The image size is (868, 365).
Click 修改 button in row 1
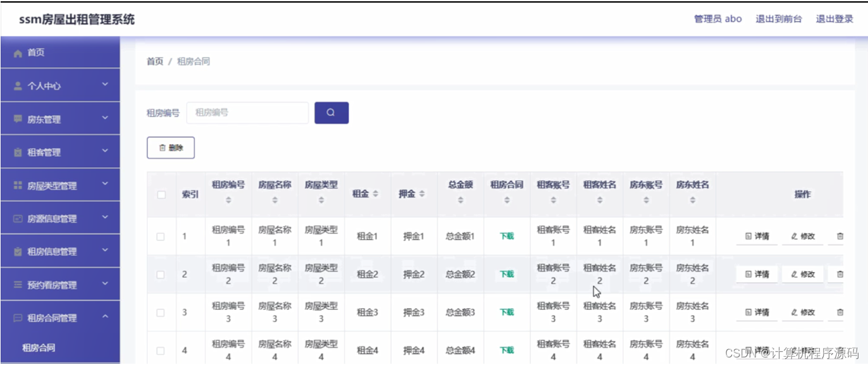tap(803, 236)
